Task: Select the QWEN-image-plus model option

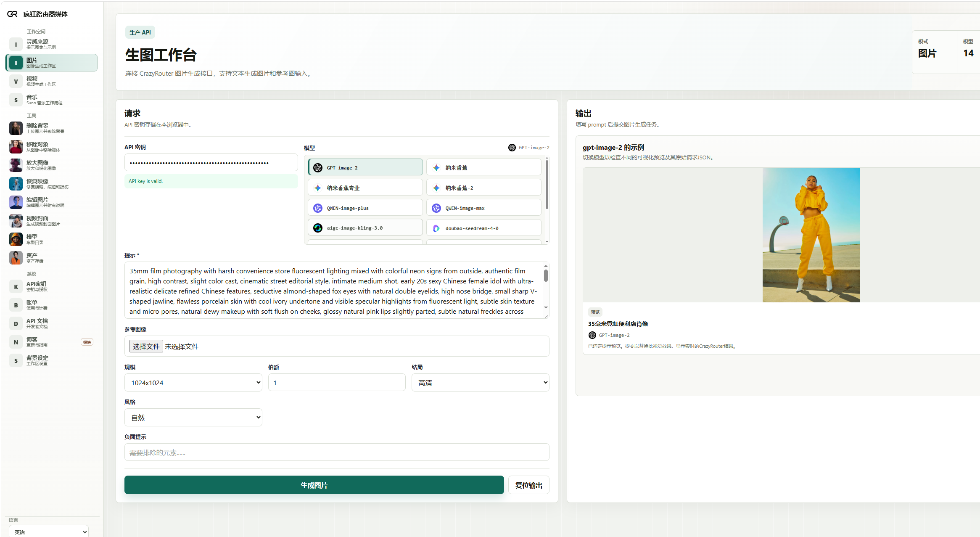Action: 365,208
